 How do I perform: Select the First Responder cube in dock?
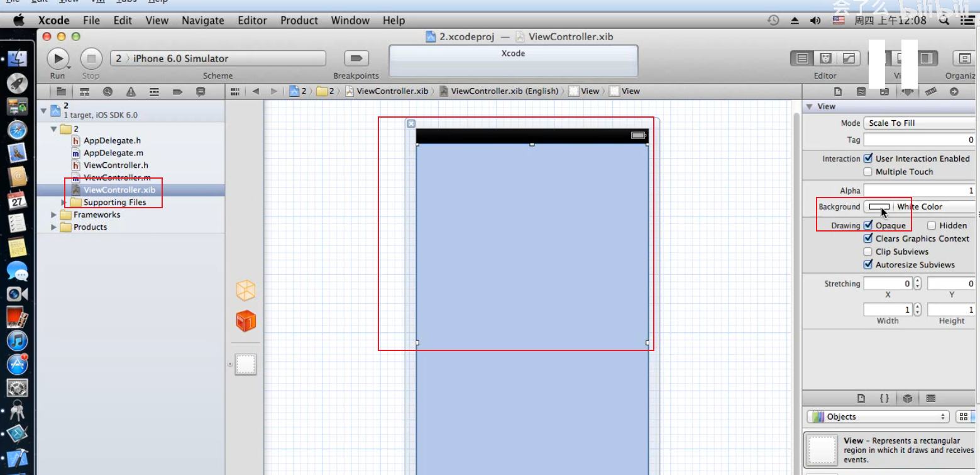[x=246, y=321]
